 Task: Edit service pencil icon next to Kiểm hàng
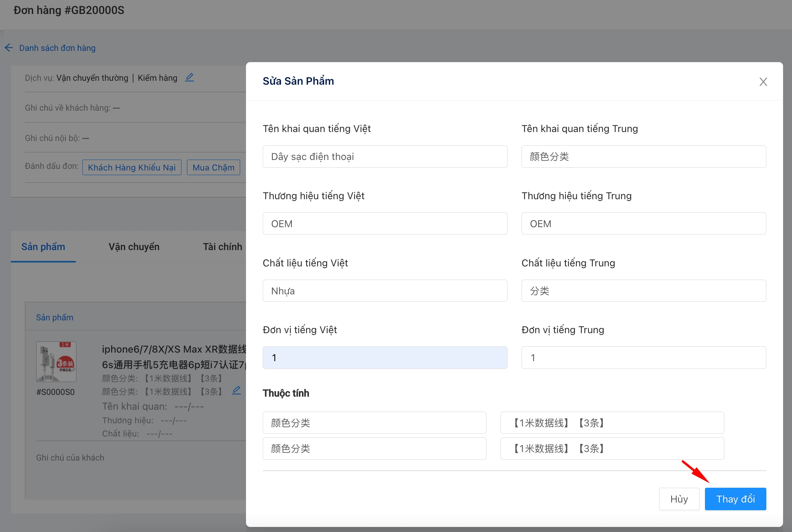pos(189,77)
